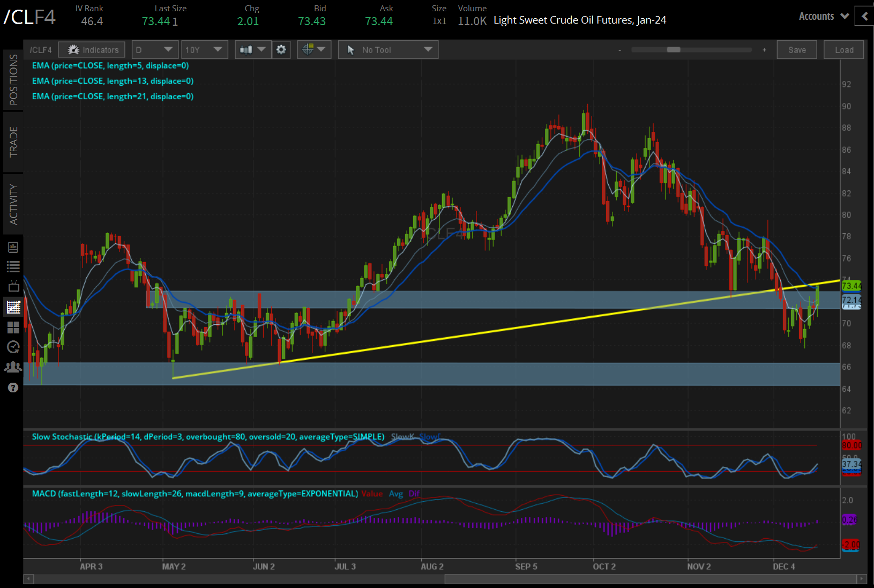Viewport: 874px width, 588px height.
Task: Open the clock history sidebar icon
Action: [x=13, y=347]
